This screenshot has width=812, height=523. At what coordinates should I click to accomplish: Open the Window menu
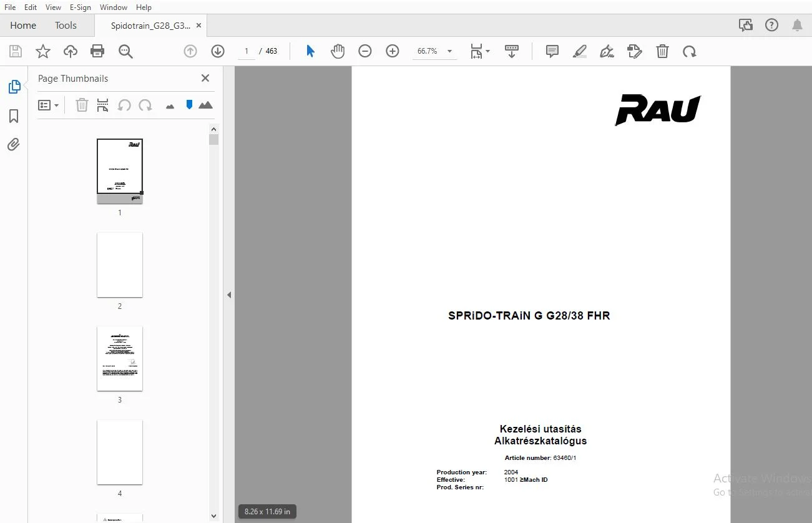coord(114,7)
